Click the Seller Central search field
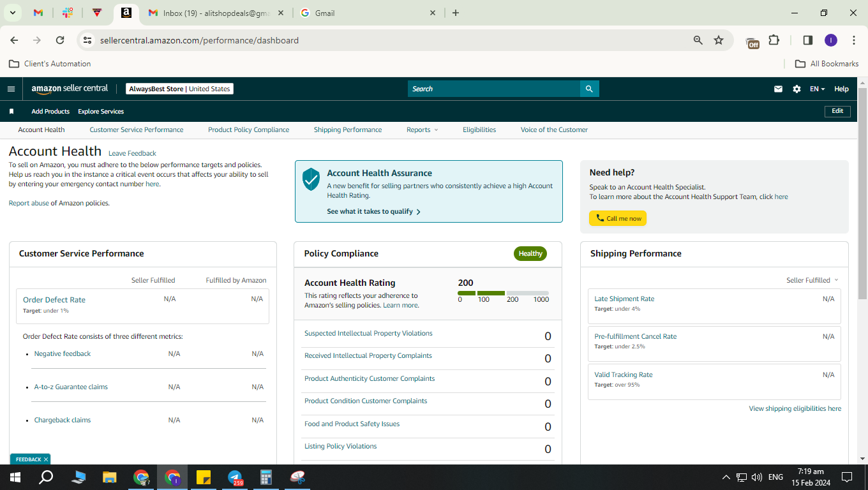868x490 pixels. click(494, 89)
